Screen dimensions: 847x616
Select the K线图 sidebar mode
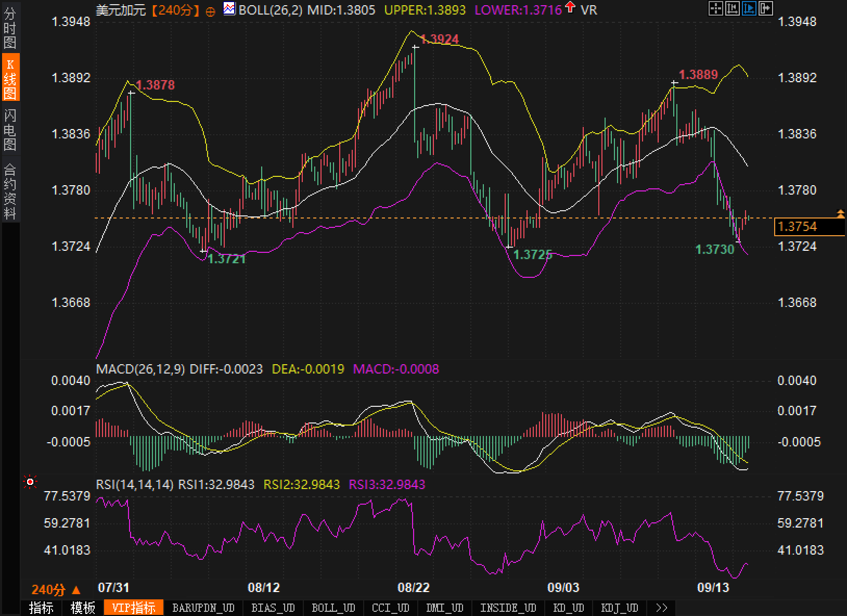(x=10, y=78)
